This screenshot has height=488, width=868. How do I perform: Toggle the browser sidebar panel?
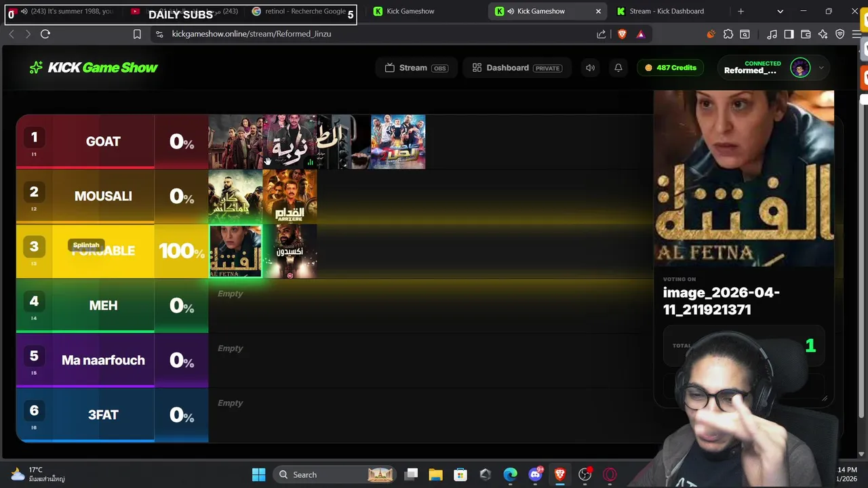click(789, 34)
